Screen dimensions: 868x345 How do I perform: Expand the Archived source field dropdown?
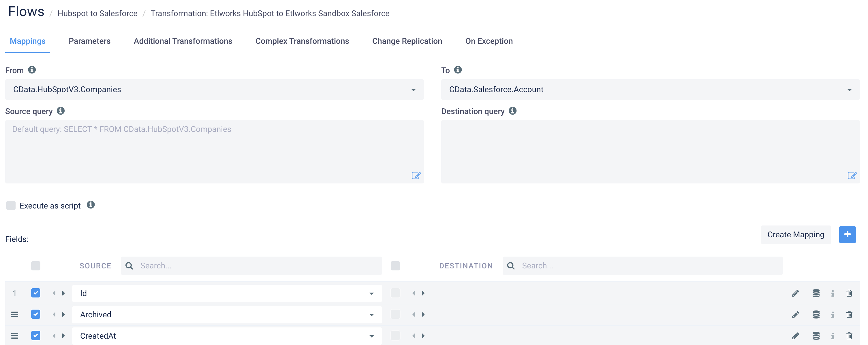[x=227, y=315]
